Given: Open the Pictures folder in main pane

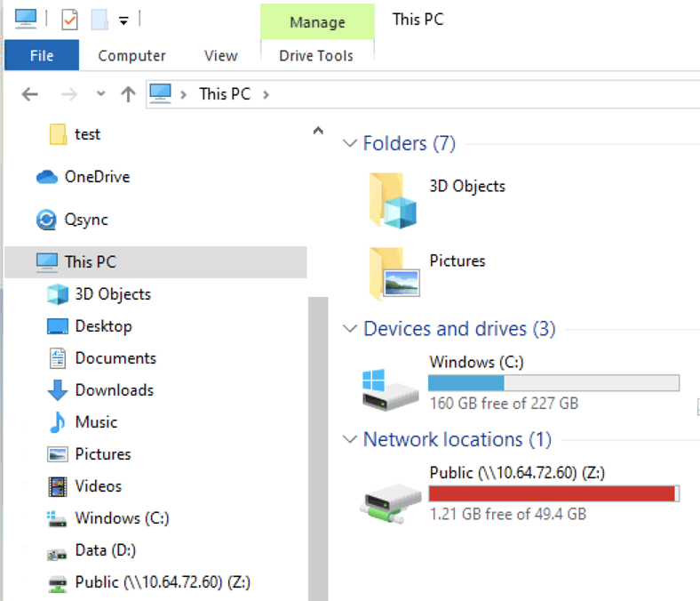Looking at the screenshot, I should [x=393, y=272].
